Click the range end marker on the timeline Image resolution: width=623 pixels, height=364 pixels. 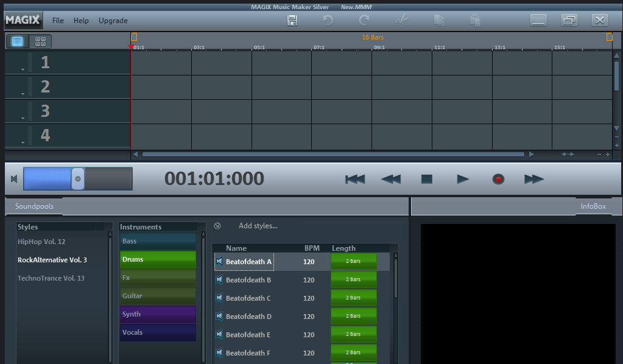pos(609,37)
